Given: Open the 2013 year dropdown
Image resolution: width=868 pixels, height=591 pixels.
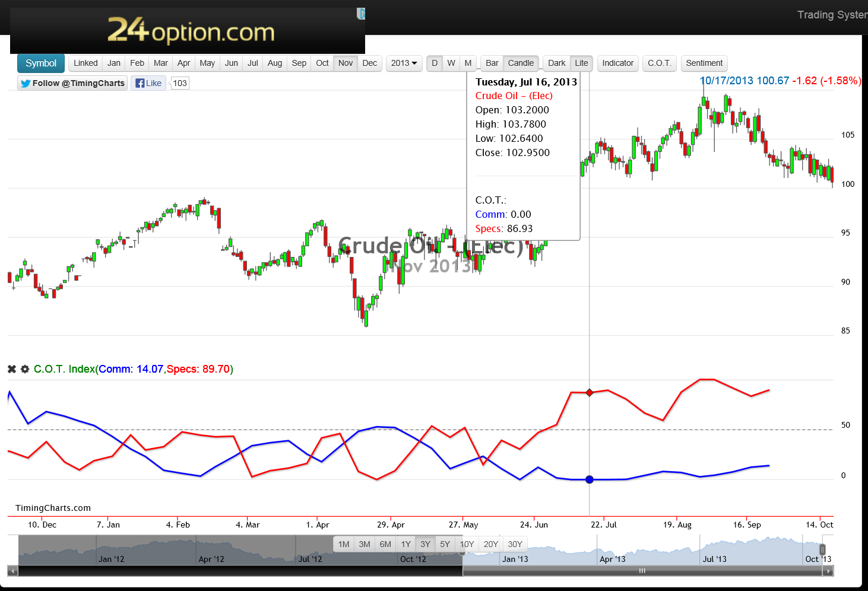Looking at the screenshot, I should 404,63.
